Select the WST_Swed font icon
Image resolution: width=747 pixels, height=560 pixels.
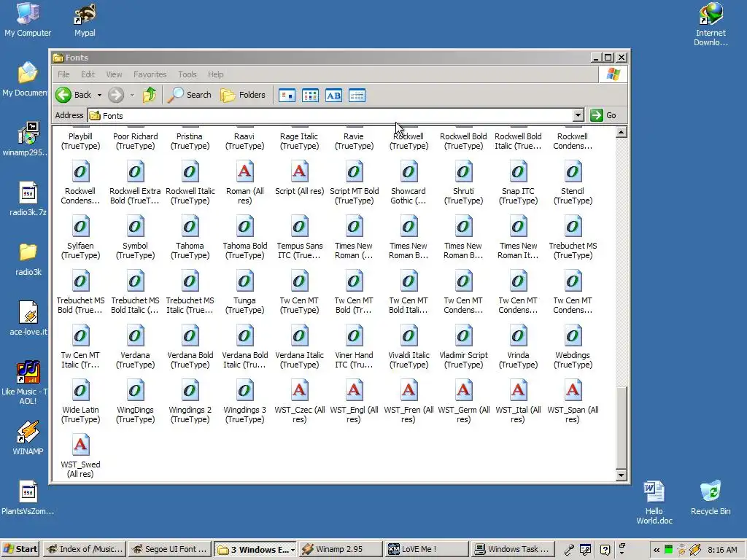pos(80,446)
